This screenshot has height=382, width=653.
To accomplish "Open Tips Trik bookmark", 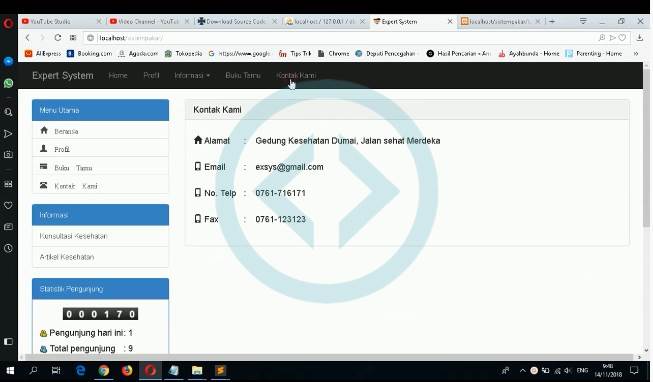I will pyautogui.click(x=295, y=53).
